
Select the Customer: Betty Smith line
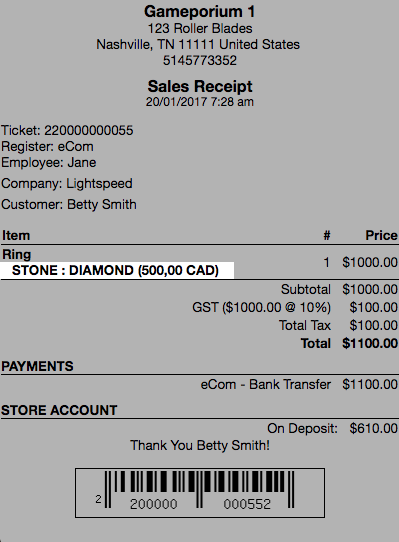pyautogui.click(x=69, y=205)
